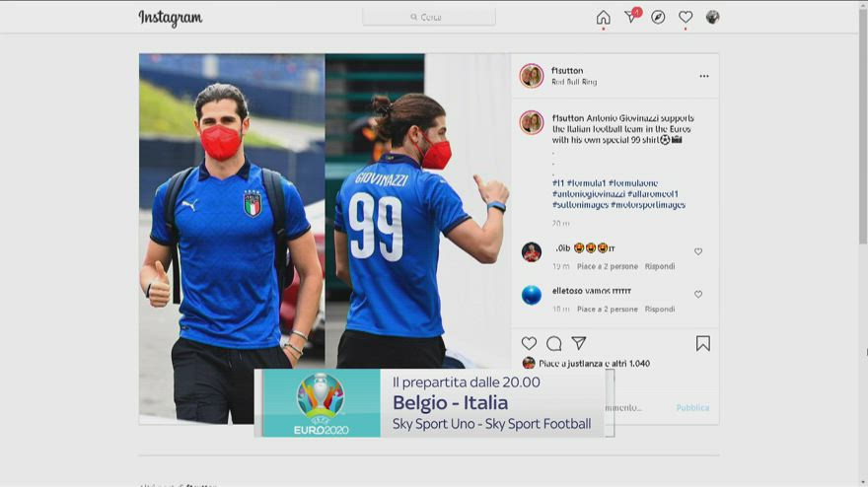This screenshot has height=487, width=868.
Task: Like the first comment with emoji faces
Action: tap(698, 251)
